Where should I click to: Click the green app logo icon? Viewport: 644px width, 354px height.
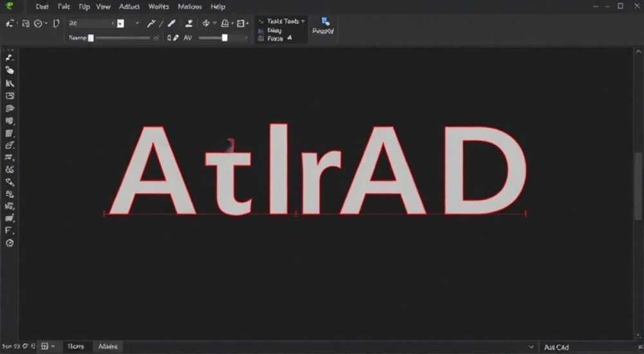click(9, 6)
